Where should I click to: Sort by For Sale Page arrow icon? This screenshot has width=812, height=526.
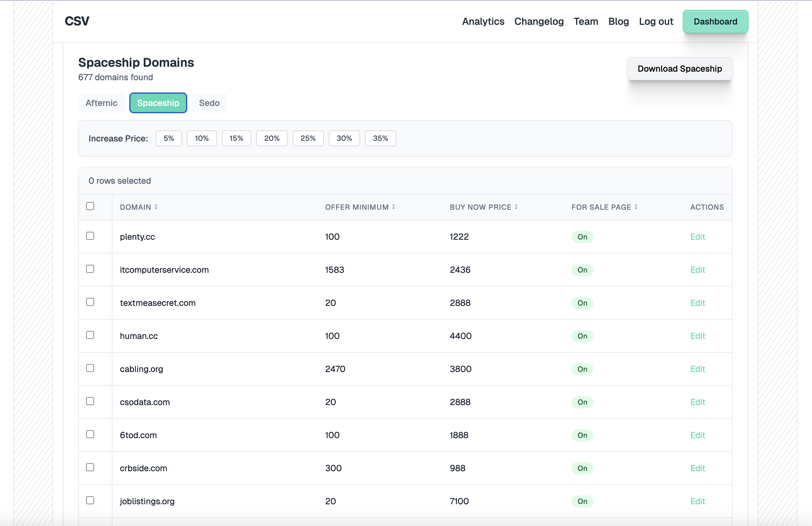636,207
